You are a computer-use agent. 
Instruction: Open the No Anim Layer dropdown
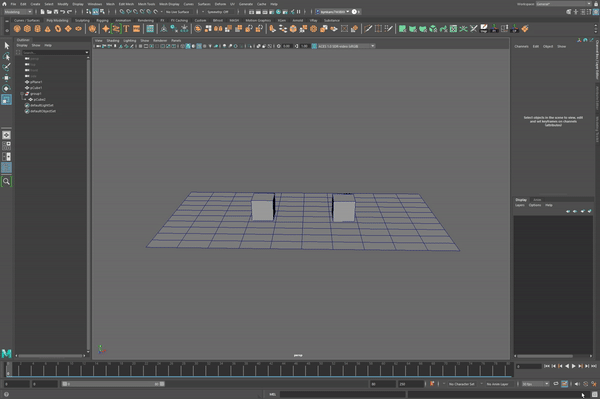498,384
